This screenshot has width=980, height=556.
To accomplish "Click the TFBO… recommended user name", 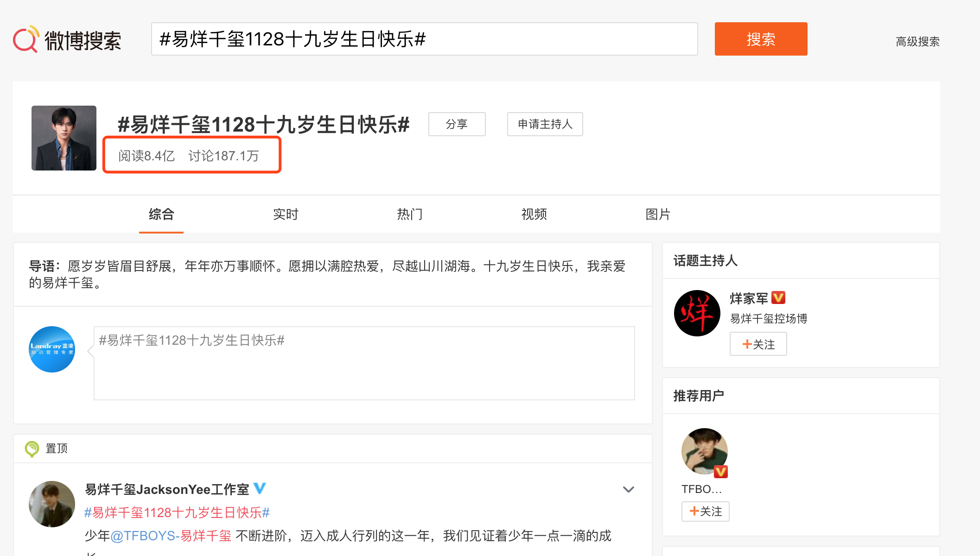I will pos(701,489).
